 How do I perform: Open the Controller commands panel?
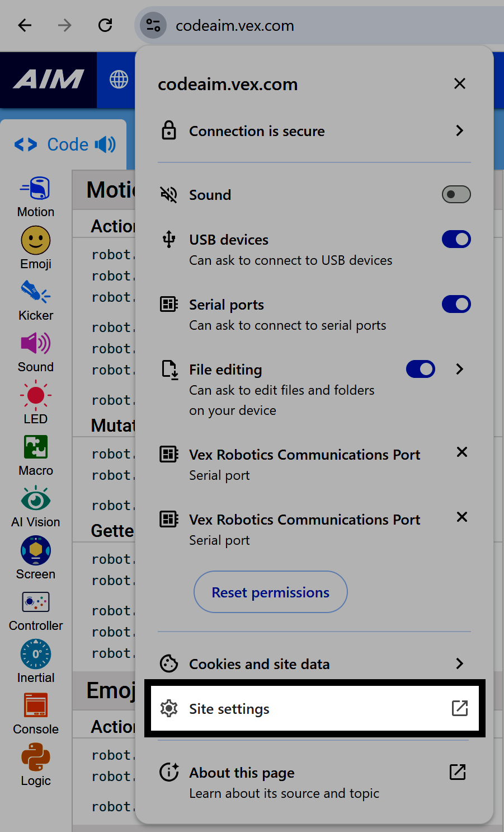pyautogui.click(x=35, y=610)
